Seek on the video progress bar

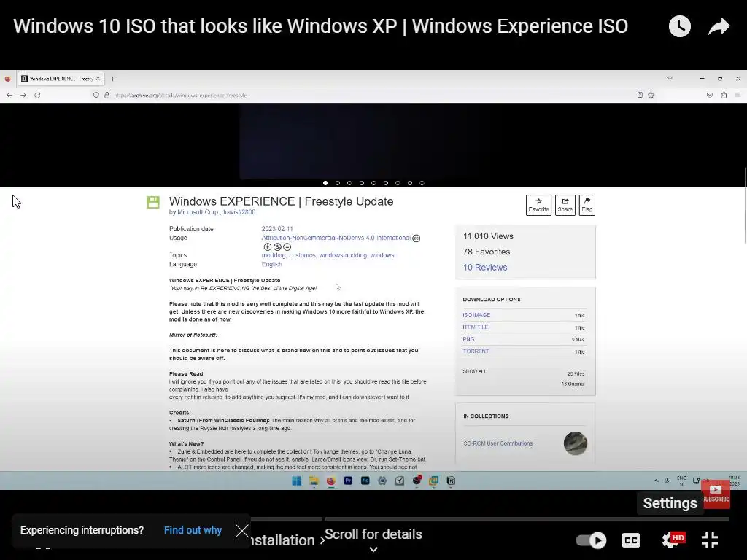[x=489, y=518]
